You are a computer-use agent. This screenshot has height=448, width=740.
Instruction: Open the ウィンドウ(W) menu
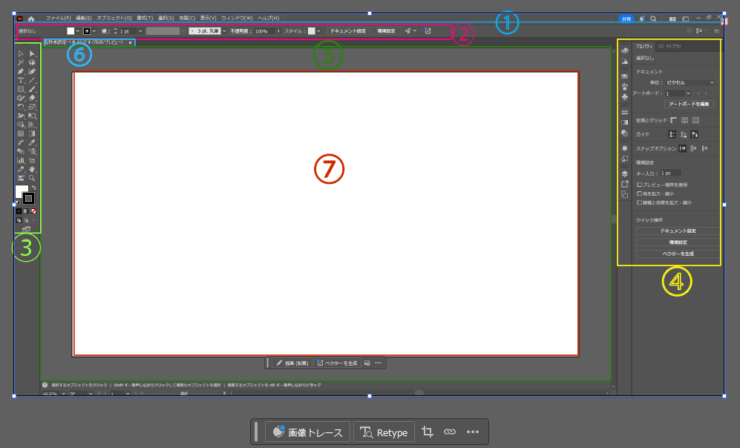pyautogui.click(x=237, y=18)
